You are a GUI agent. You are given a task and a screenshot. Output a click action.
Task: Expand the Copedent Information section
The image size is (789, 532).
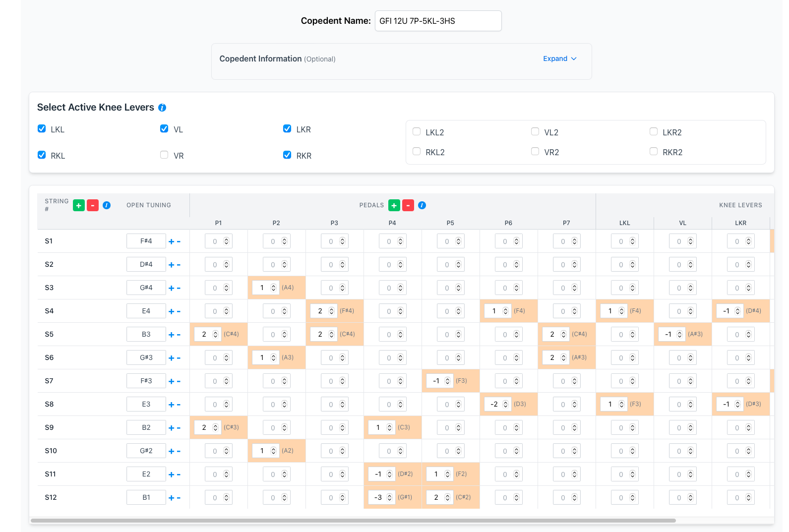[x=559, y=59]
